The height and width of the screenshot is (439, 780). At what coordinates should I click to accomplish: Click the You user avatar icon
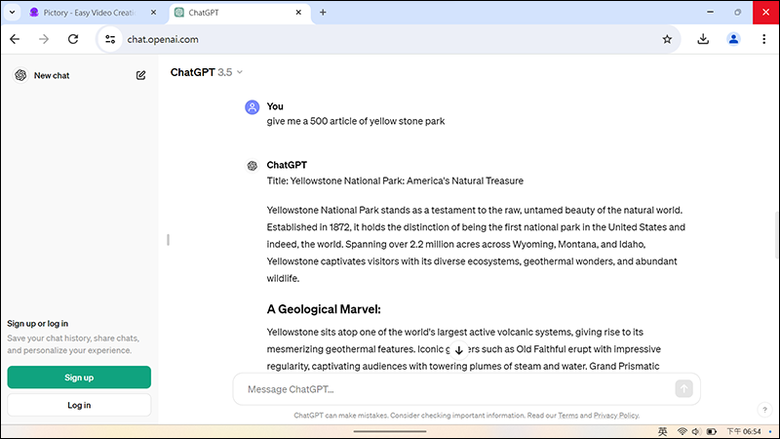coord(252,107)
